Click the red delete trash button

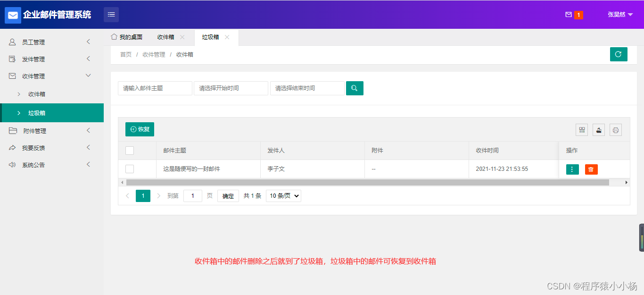click(x=591, y=169)
